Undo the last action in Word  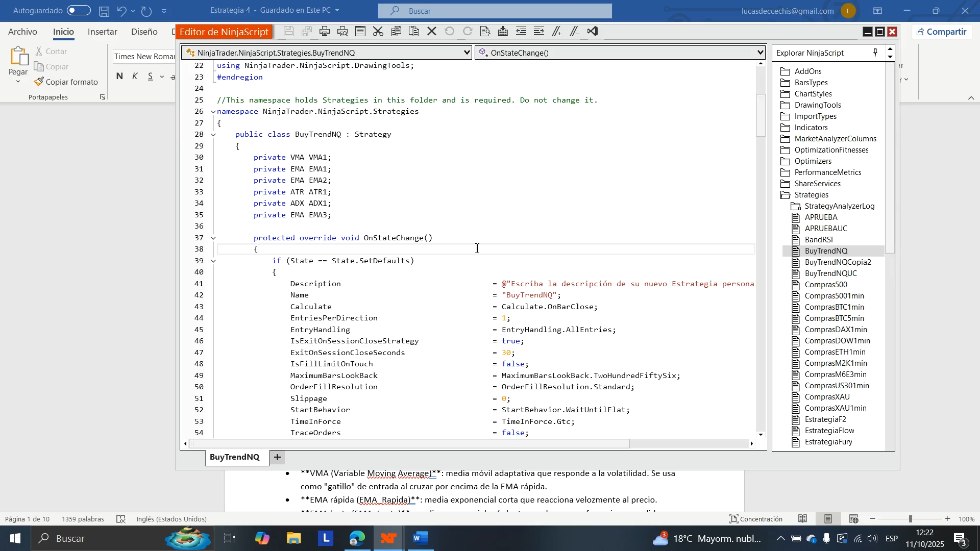click(121, 11)
